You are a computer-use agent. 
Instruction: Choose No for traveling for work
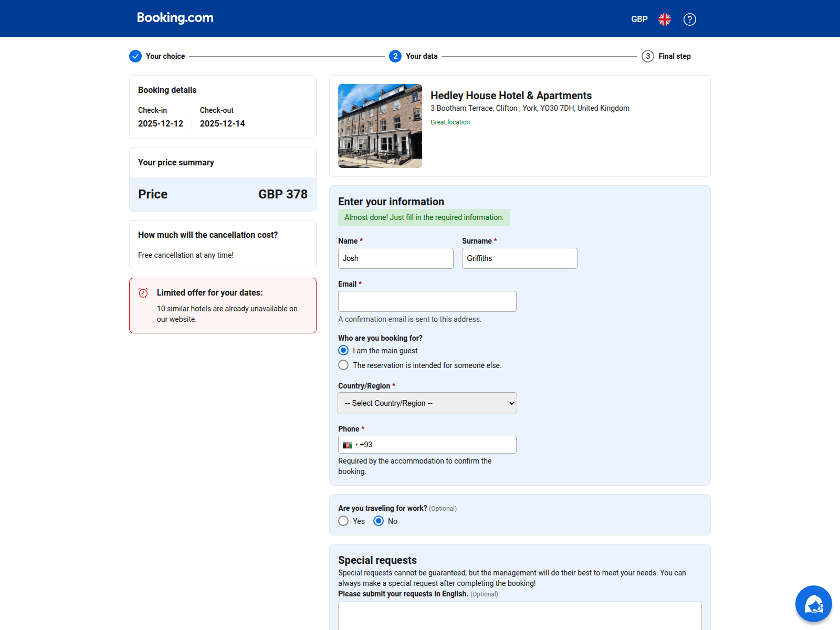pyautogui.click(x=379, y=521)
